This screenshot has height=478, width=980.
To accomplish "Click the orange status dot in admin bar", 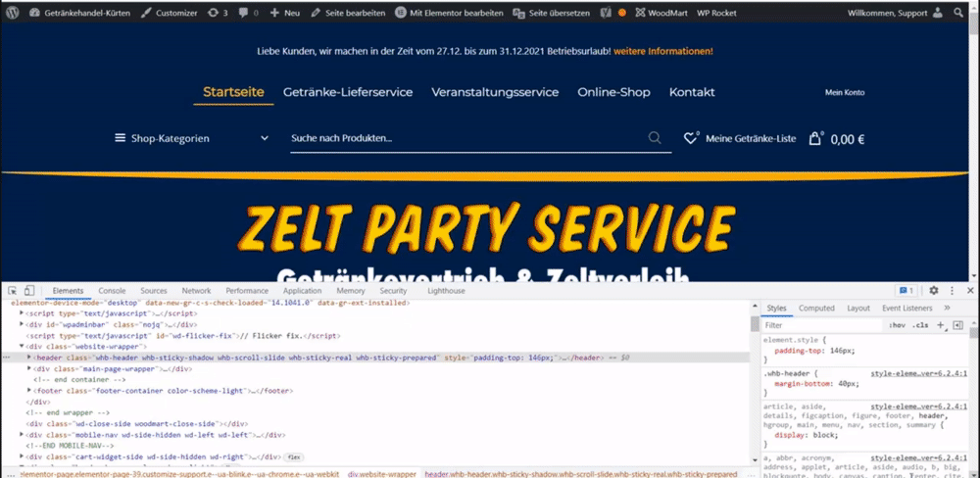I will [x=622, y=13].
